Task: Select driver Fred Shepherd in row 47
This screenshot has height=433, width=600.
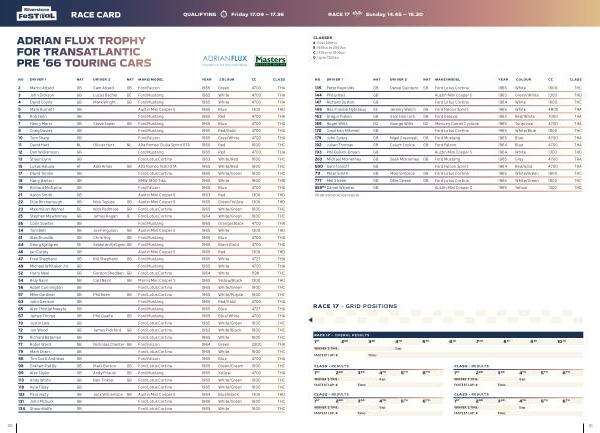Action: pos(43,259)
